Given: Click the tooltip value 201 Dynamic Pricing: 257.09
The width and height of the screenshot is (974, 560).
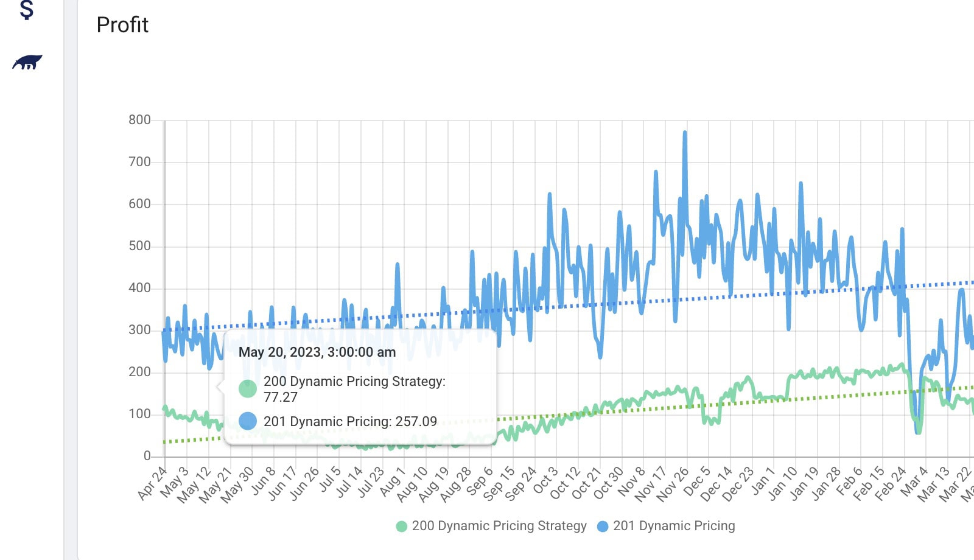Looking at the screenshot, I should click(350, 421).
